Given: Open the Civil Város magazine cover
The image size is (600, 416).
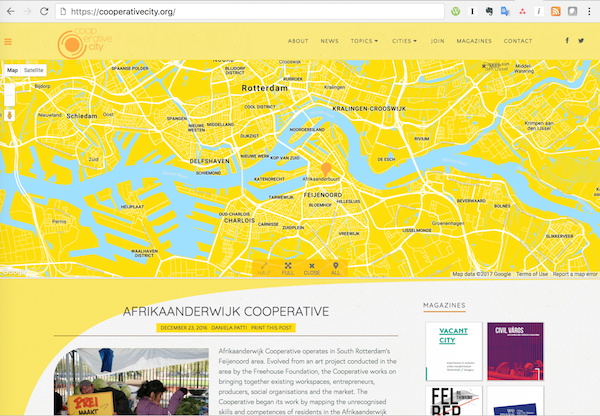Looking at the screenshot, I should [515, 351].
